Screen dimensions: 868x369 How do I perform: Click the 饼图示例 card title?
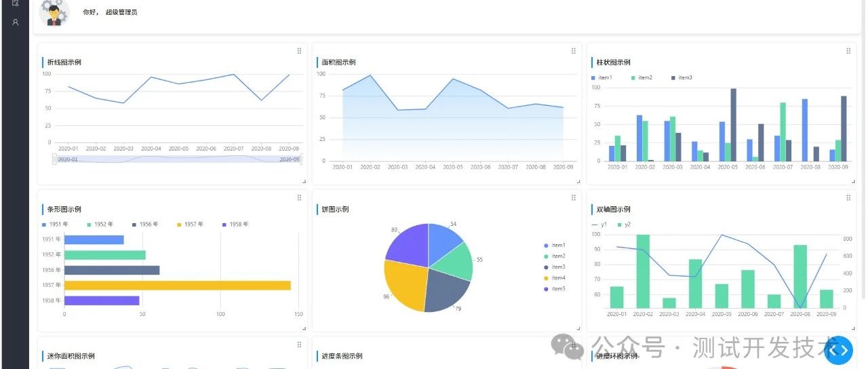click(335, 210)
